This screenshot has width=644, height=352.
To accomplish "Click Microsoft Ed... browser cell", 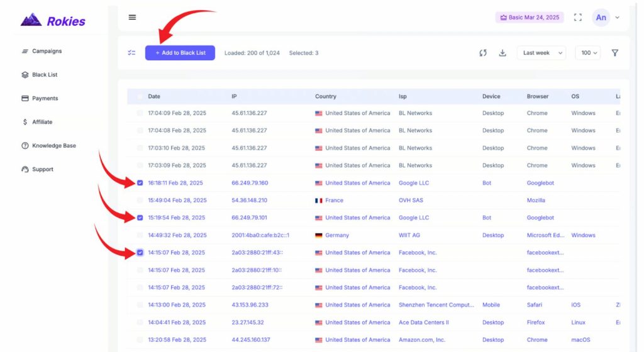I will click(545, 236).
